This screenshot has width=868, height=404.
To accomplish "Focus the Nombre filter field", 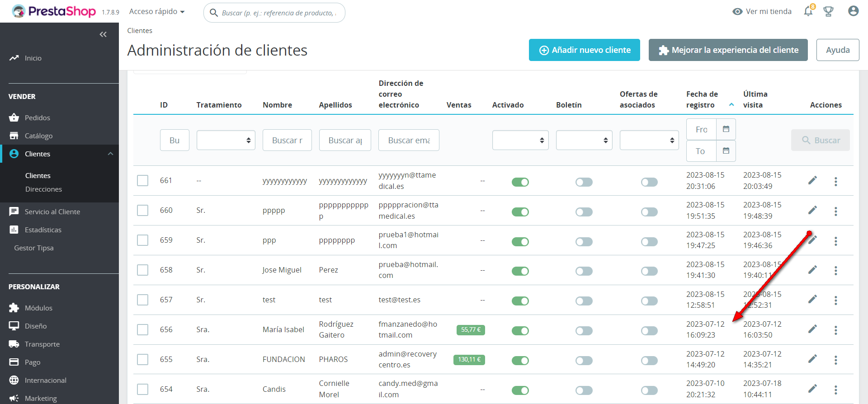I will (x=287, y=140).
